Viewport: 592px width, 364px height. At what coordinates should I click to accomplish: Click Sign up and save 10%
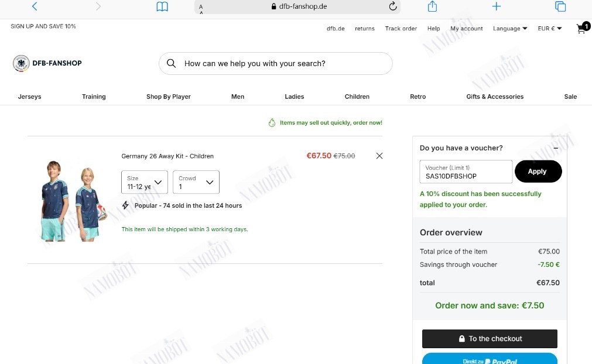[x=43, y=26]
